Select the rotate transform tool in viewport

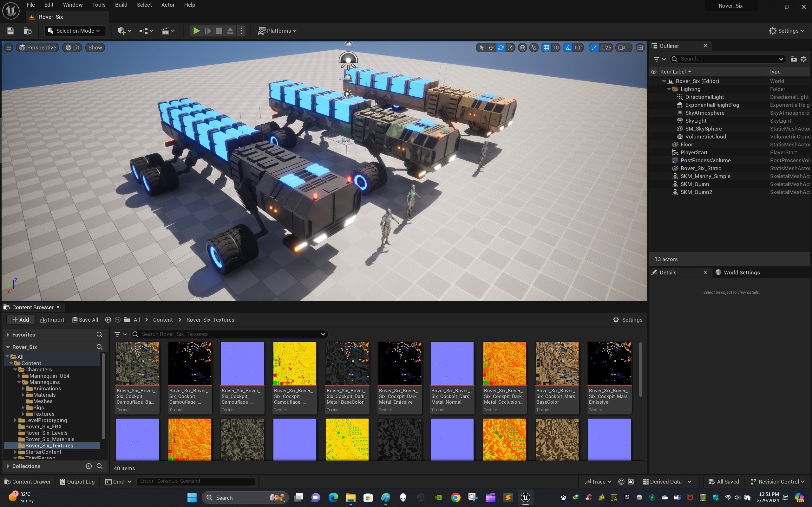[501, 48]
